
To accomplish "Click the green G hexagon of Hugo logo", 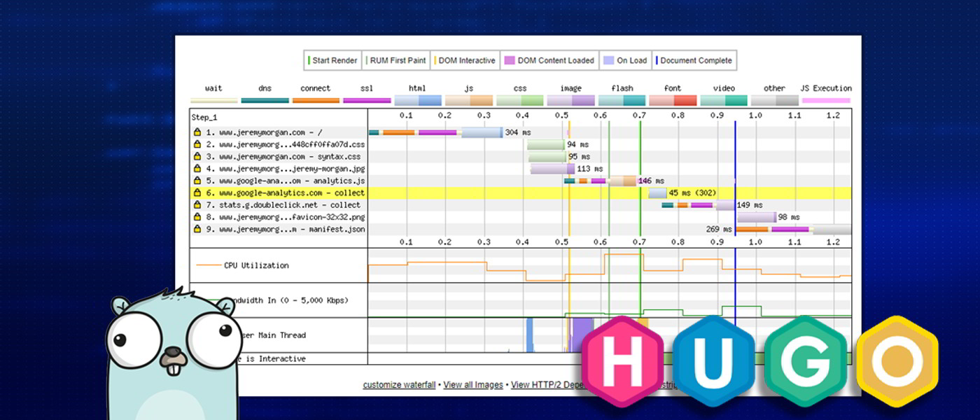I will click(806, 362).
